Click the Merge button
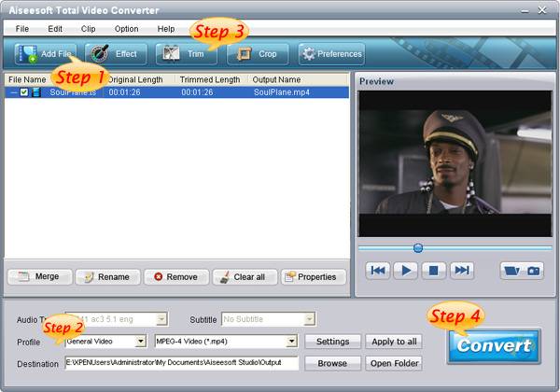The image size is (560, 392). point(39,276)
